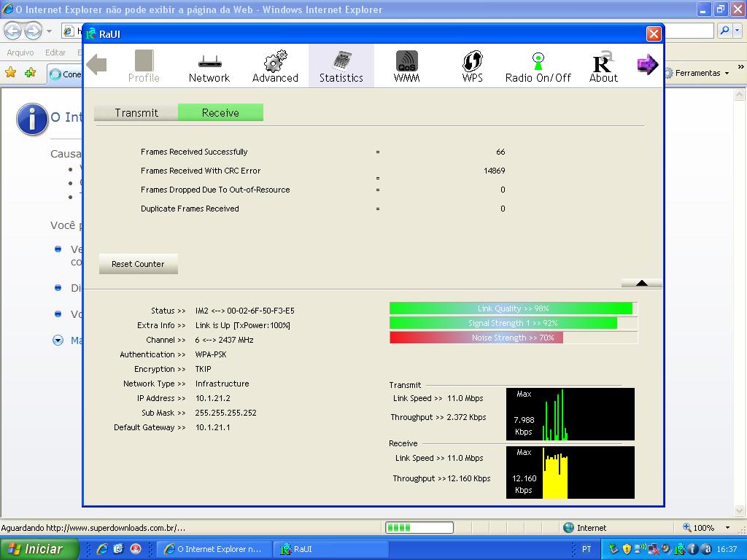Expand the zoom level 100% dropdown

coord(727,528)
